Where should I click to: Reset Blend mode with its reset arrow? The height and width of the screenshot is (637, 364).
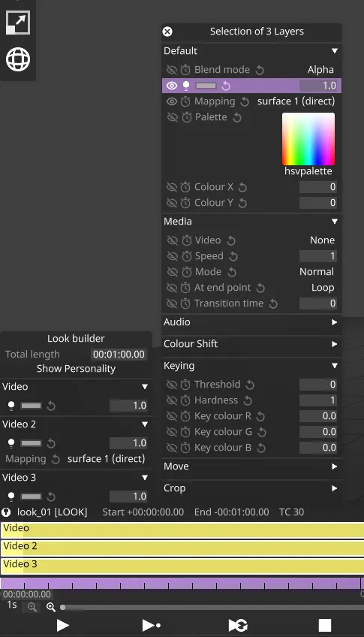click(260, 71)
